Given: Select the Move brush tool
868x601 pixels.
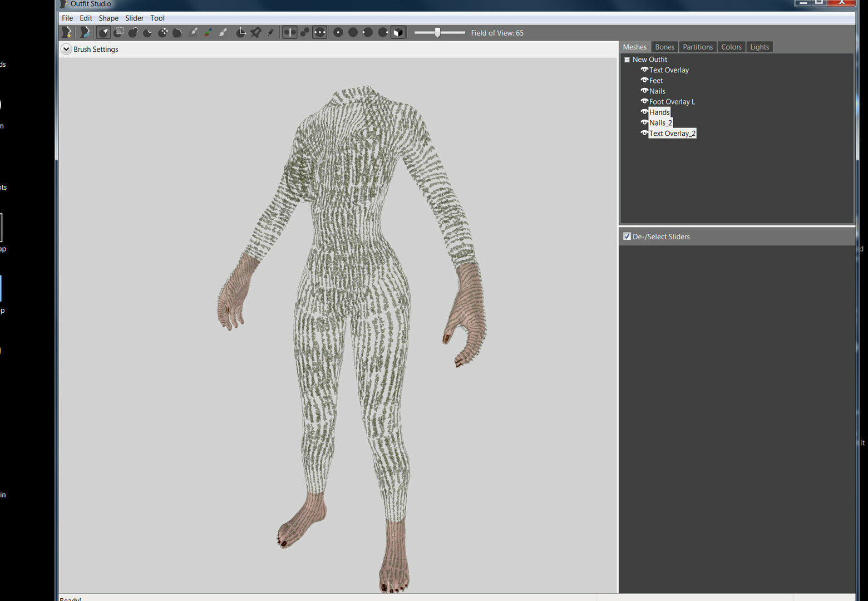Looking at the screenshot, I should click(162, 32).
